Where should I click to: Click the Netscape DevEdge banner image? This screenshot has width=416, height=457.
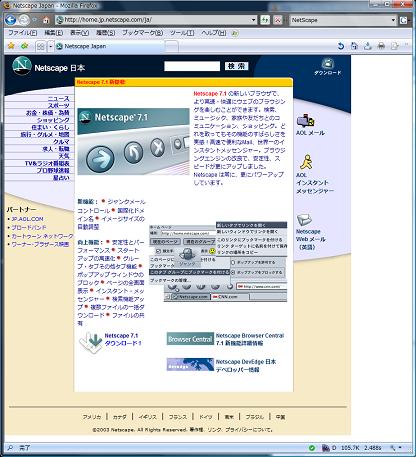[190, 364]
